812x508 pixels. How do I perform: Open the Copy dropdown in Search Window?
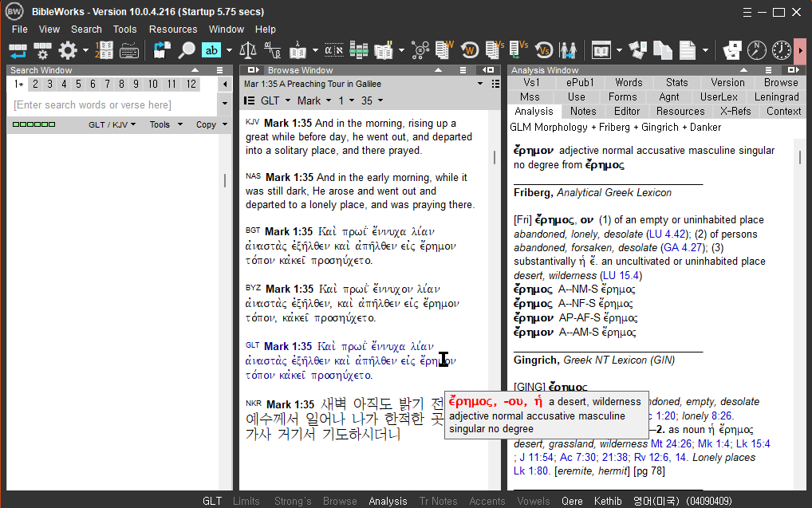pos(211,124)
